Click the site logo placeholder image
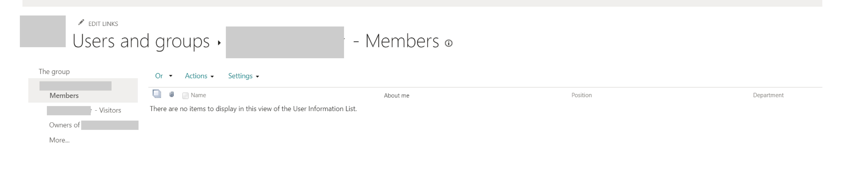Screen dimensions: 868x174 click(x=43, y=31)
